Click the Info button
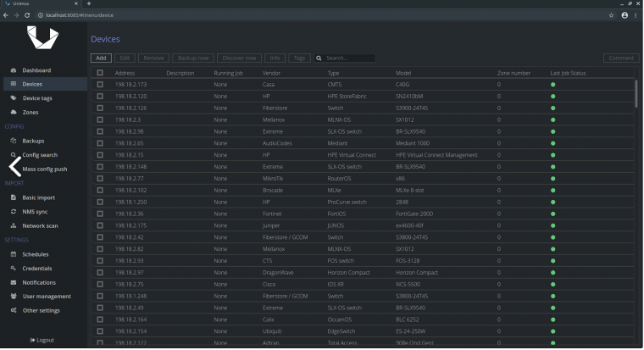 275,58
